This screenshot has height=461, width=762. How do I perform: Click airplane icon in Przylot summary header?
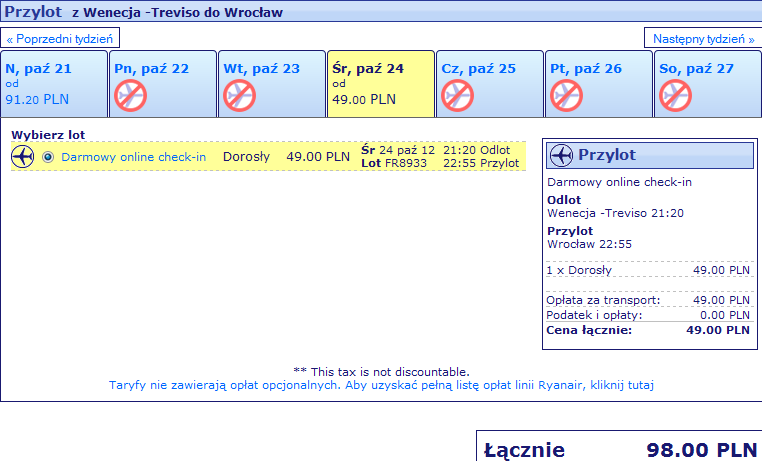562,156
